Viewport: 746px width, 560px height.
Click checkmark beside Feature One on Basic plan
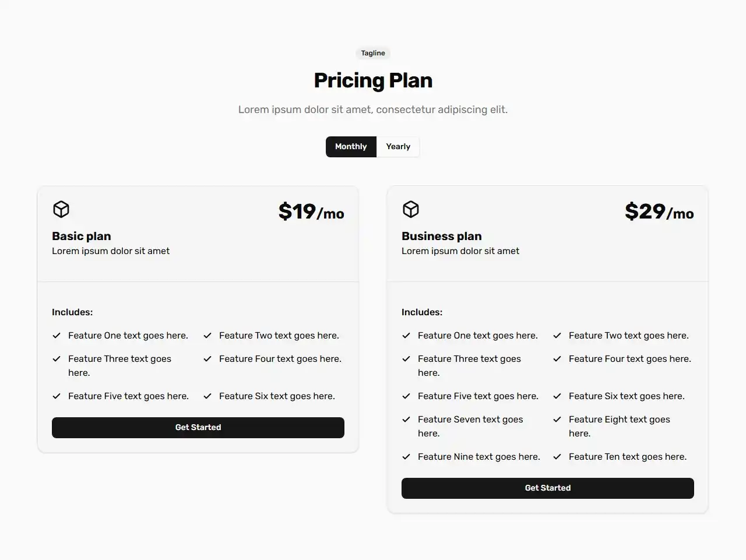pyautogui.click(x=56, y=336)
